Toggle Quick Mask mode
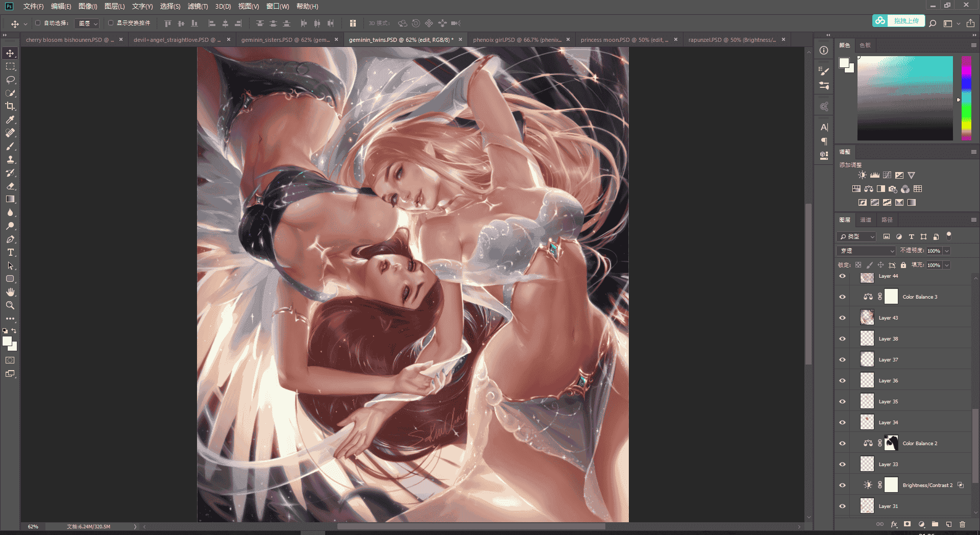980x535 pixels. tap(10, 360)
